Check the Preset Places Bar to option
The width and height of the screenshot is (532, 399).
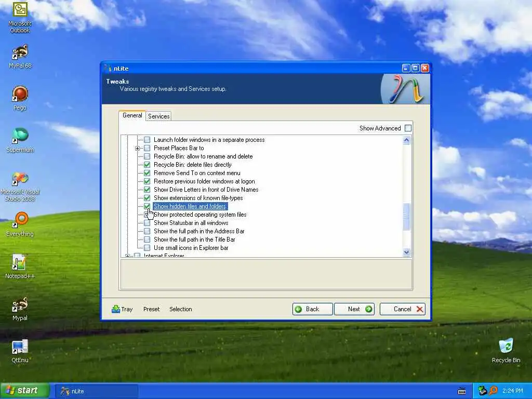147,148
